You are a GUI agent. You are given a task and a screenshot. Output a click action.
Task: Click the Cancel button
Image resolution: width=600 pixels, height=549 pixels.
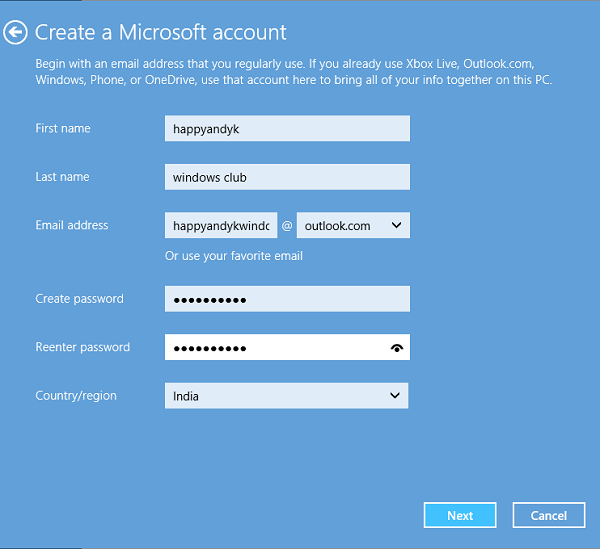click(549, 515)
